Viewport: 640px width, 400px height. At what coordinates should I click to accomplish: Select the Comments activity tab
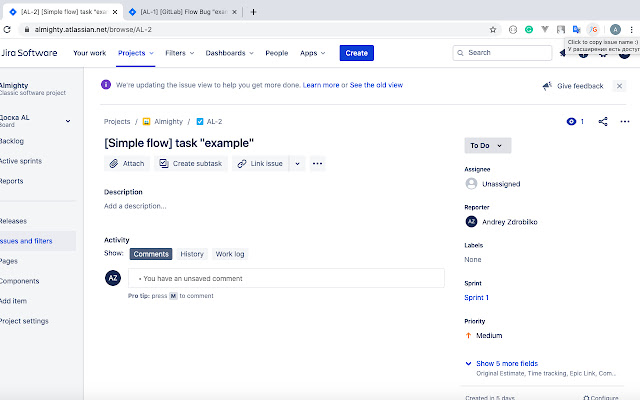point(151,254)
